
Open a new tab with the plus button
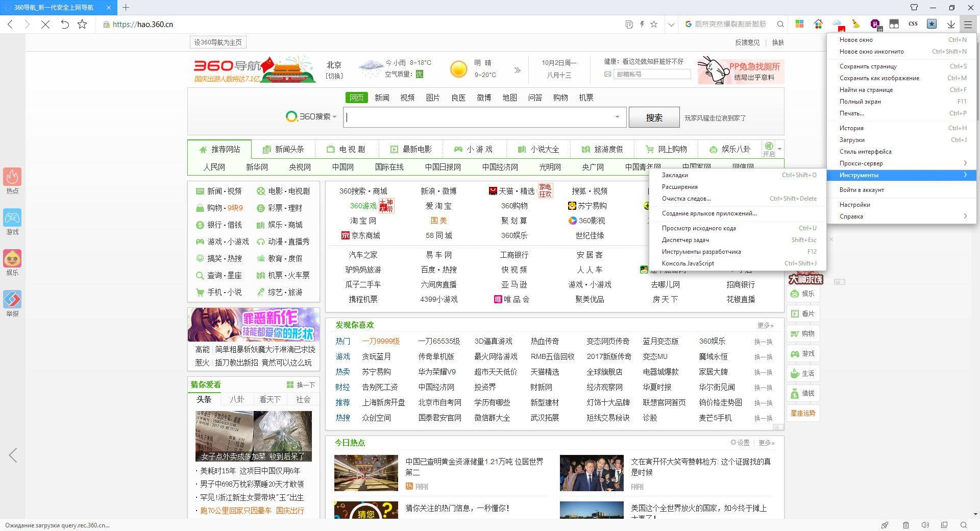[x=126, y=7]
